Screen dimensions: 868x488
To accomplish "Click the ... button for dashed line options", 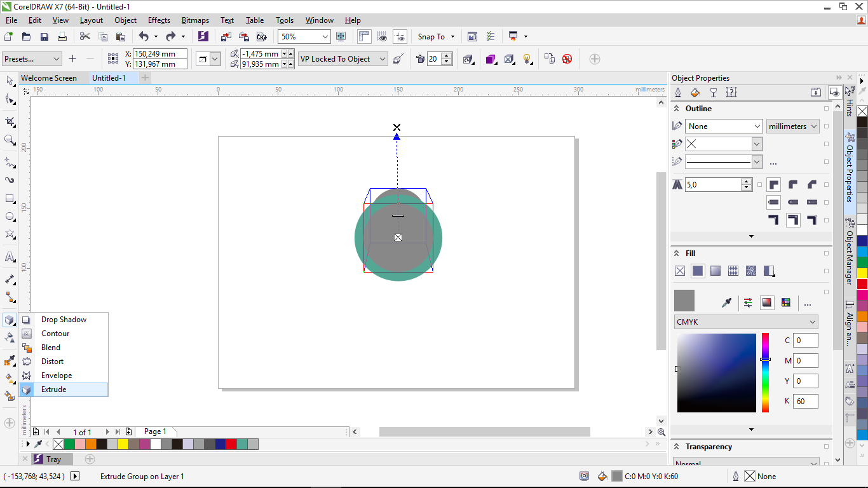I will coord(773,163).
